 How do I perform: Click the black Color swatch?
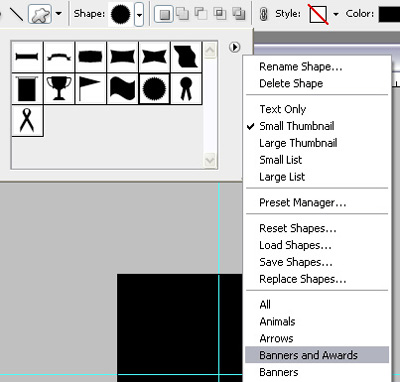coord(389,14)
